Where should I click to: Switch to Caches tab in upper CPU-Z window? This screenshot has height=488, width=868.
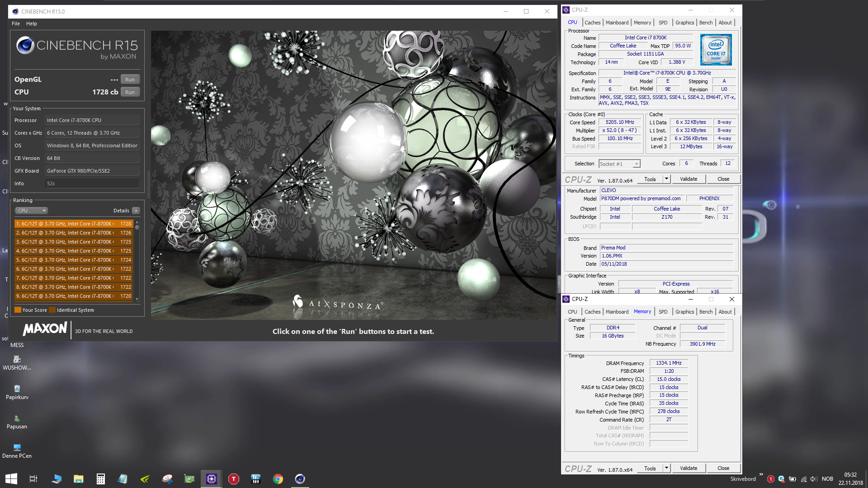click(x=592, y=23)
